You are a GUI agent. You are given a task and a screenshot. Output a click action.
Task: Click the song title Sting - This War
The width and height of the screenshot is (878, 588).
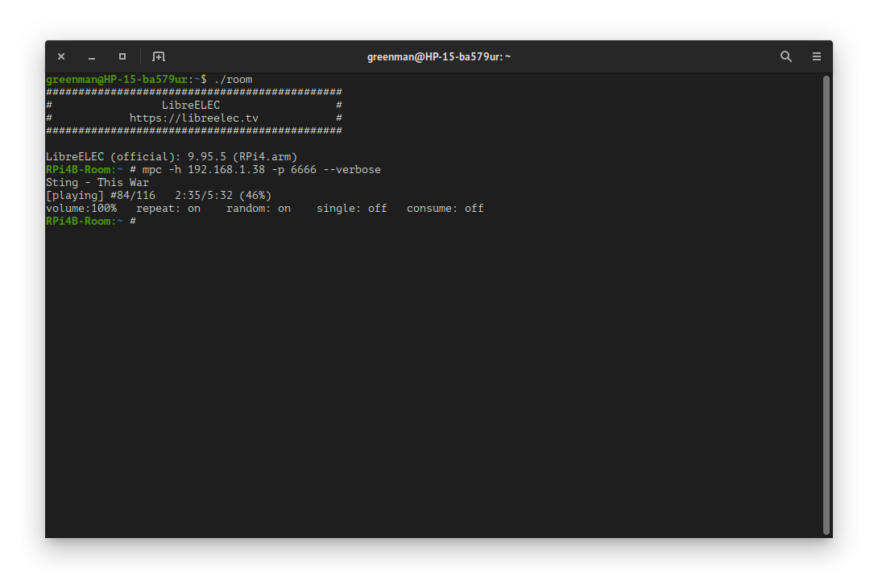pyautogui.click(x=97, y=183)
